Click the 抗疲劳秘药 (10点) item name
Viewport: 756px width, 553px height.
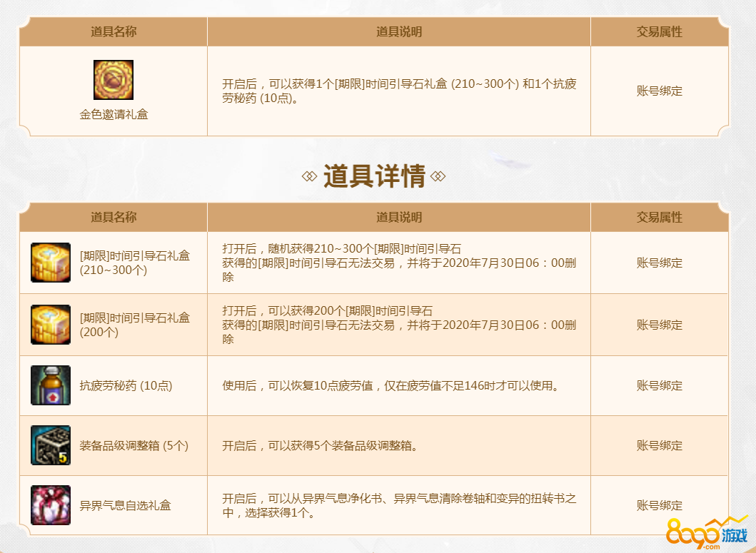click(126, 386)
